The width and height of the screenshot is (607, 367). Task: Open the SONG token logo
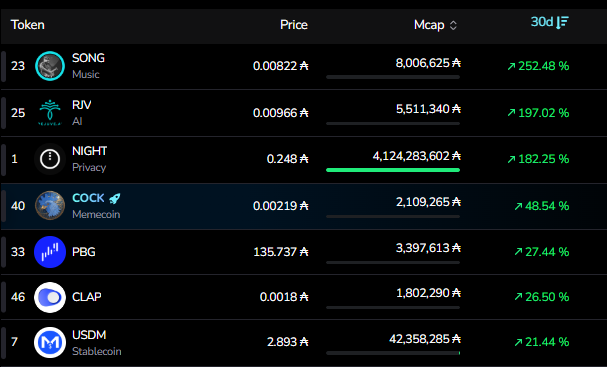click(50, 66)
